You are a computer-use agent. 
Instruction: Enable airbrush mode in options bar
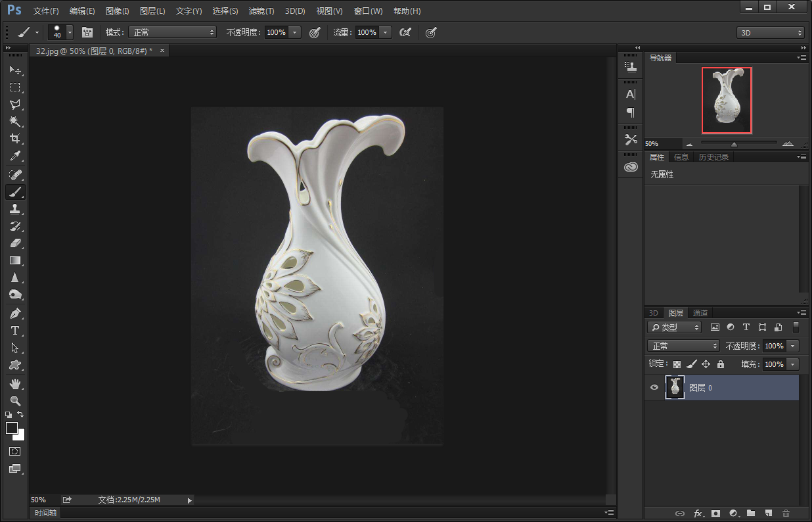click(x=405, y=32)
